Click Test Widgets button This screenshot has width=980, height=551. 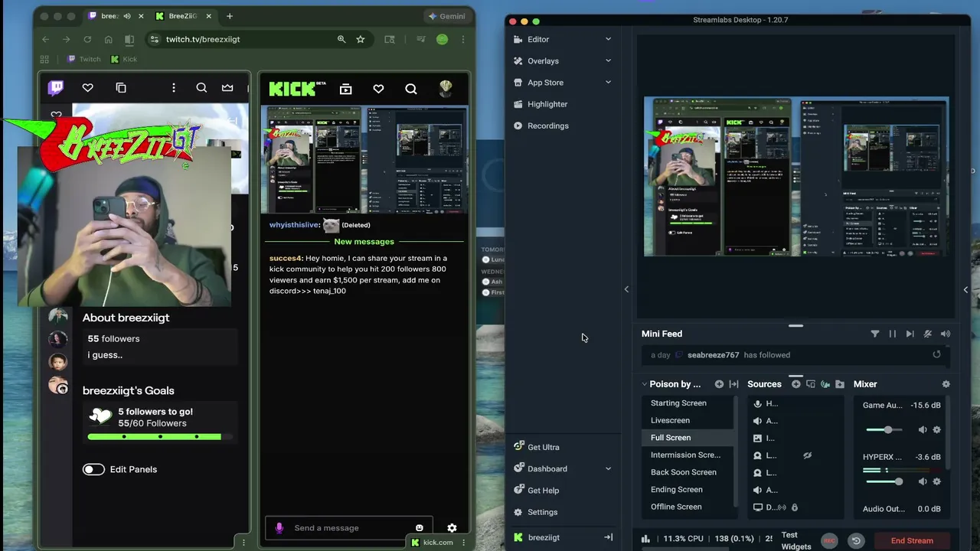796,540
